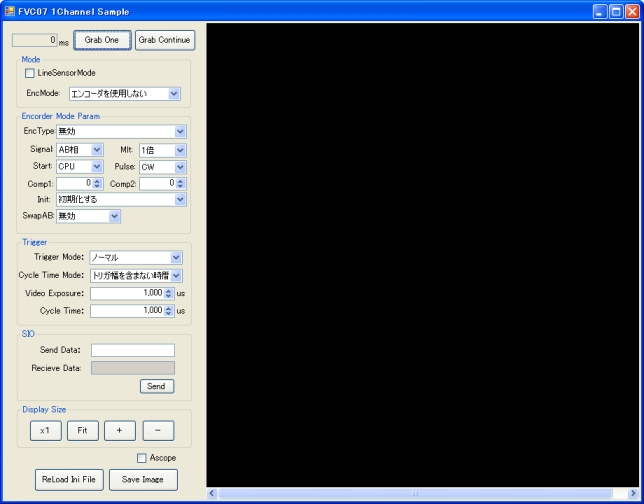
Task: Open the SwapAB dropdown
Action: [115, 216]
